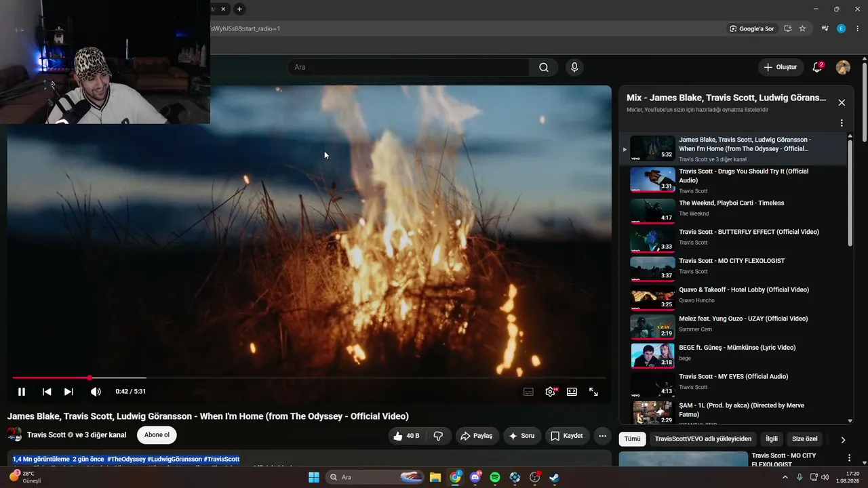Play When I'm Home in the Mix list
This screenshot has width=868, height=488.
[x=733, y=148]
